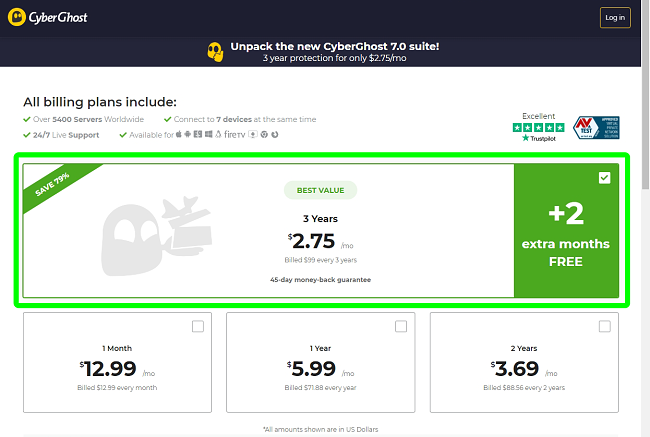The height and width of the screenshot is (437, 650).
Task: Click the Android robot platform icon
Action: (187, 134)
